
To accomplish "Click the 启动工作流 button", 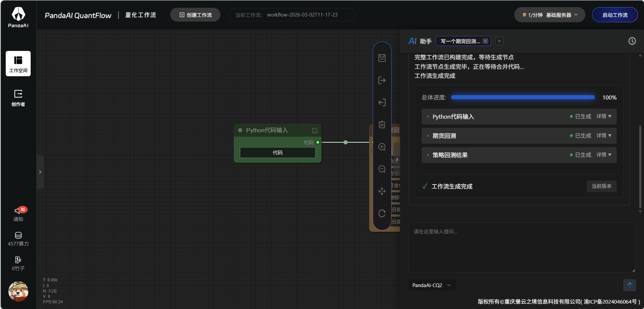I will tap(615, 15).
